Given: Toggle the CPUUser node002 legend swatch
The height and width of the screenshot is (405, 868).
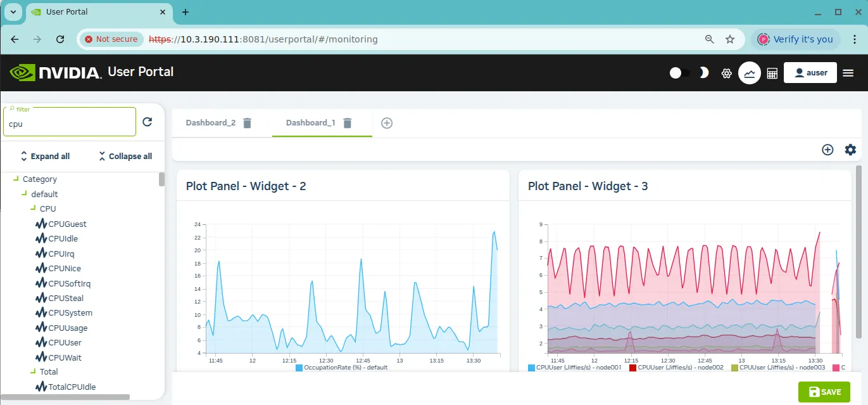Looking at the screenshot, I should pyautogui.click(x=632, y=368).
